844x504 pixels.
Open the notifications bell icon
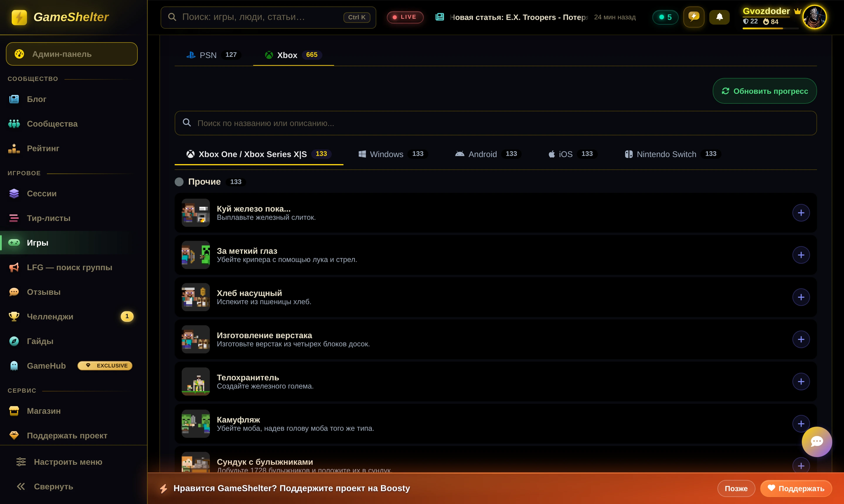pyautogui.click(x=719, y=17)
